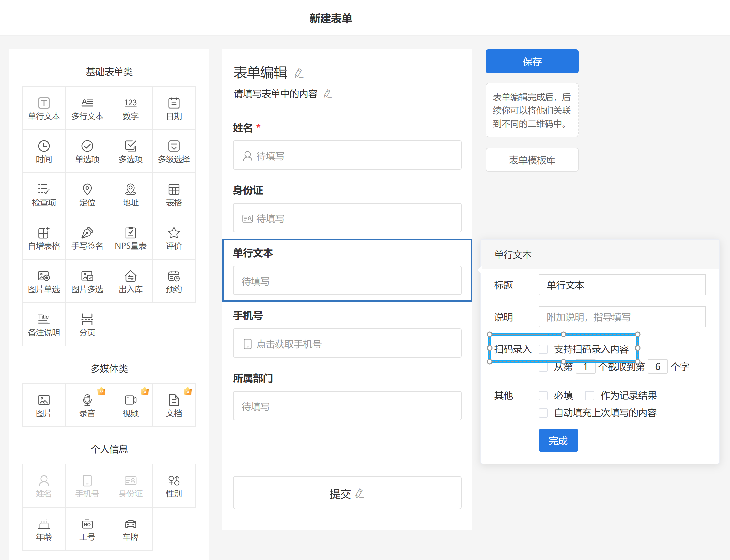The width and height of the screenshot is (730, 560).
Task: Choose the 录音 audio recording component
Action: click(87, 405)
